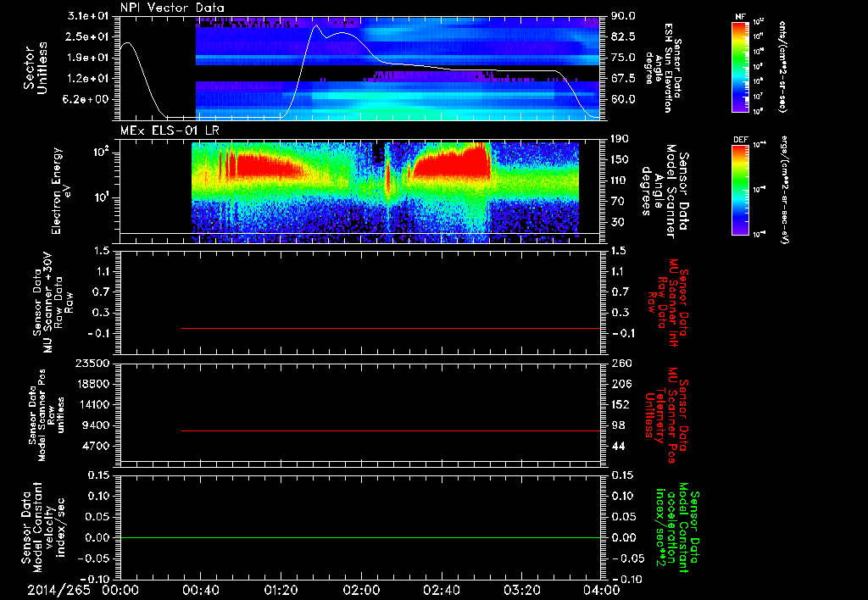Click the DEF color scale bar

pyautogui.click(x=741, y=190)
